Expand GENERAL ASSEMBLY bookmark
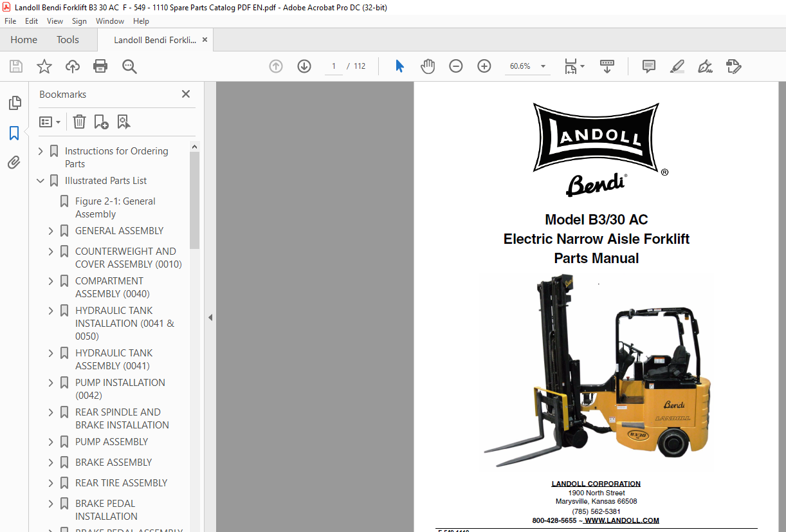The image size is (786, 532). [51, 231]
